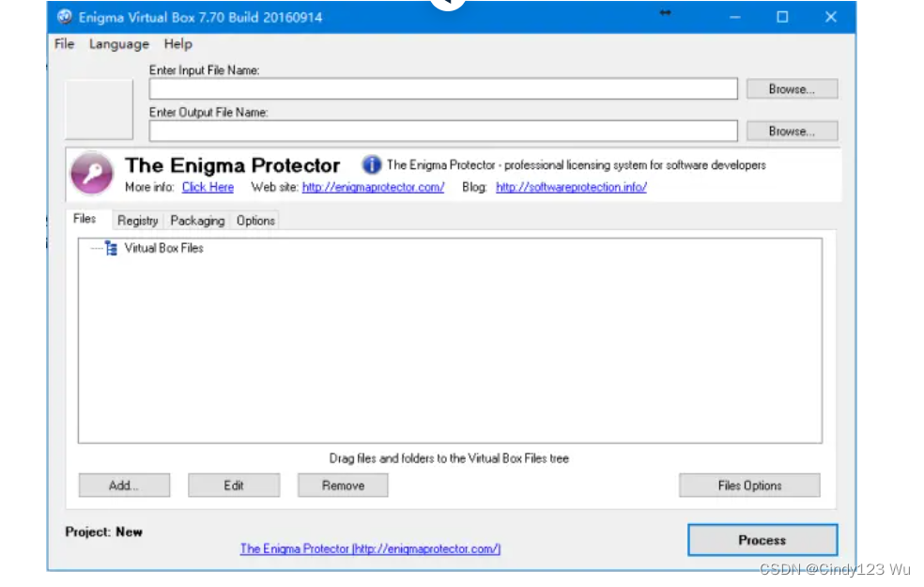Click the 'Drag files and folders' hint text
The image size is (924, 587).
pos(449,458)
